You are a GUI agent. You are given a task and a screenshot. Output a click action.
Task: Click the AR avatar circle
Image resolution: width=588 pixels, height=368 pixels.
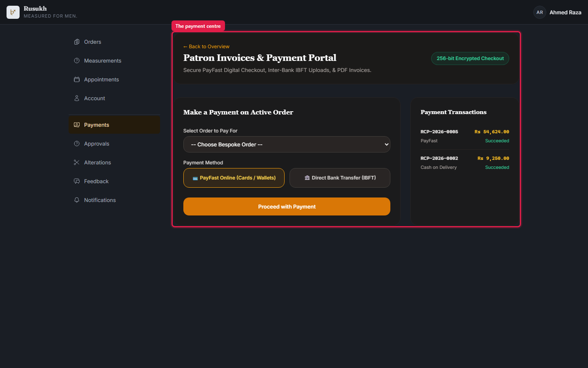tap(540, 12)
